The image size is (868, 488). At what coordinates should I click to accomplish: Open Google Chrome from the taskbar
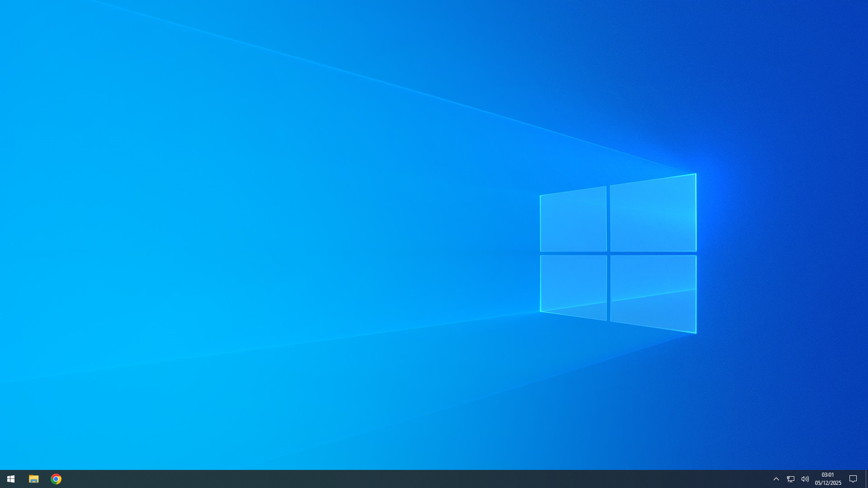point(56,479)
